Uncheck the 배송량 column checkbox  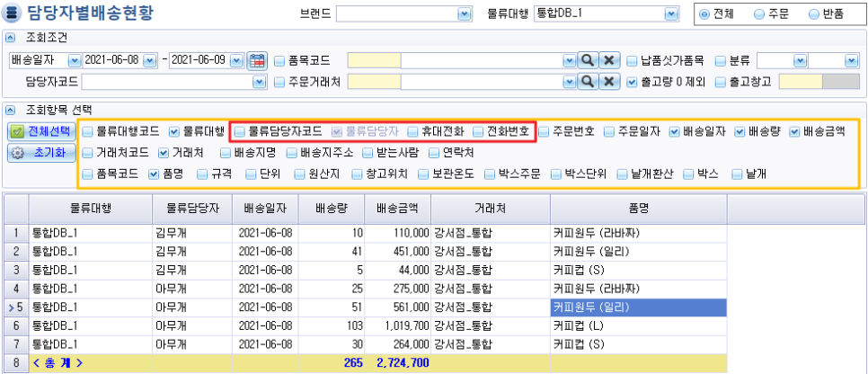point(740,131)
